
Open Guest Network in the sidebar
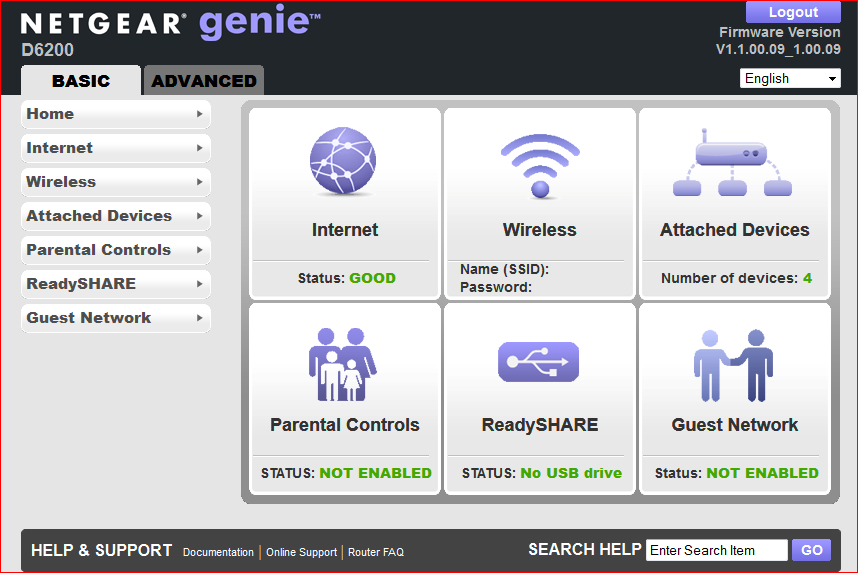[116, 317]
